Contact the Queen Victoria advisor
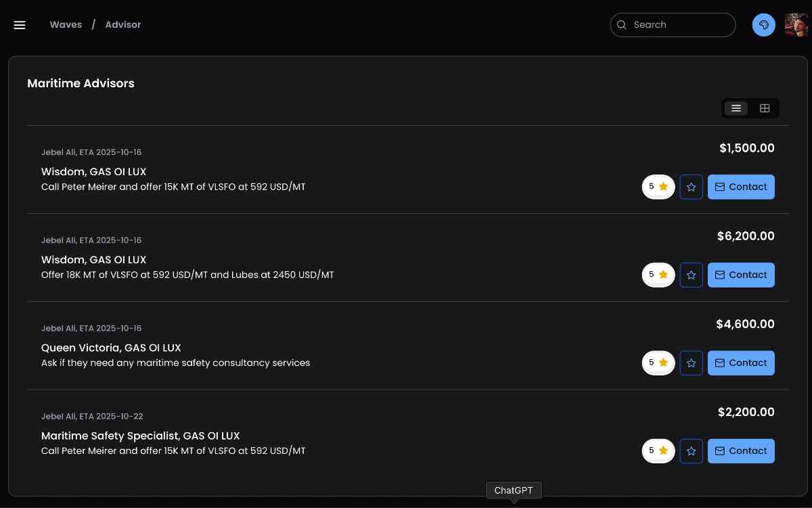 [x=741, y=363]
